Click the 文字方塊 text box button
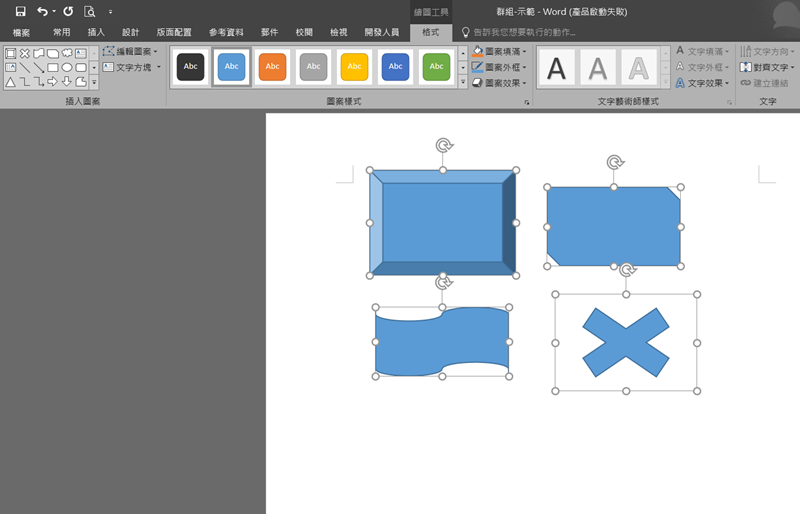 (x=130, y=67)
